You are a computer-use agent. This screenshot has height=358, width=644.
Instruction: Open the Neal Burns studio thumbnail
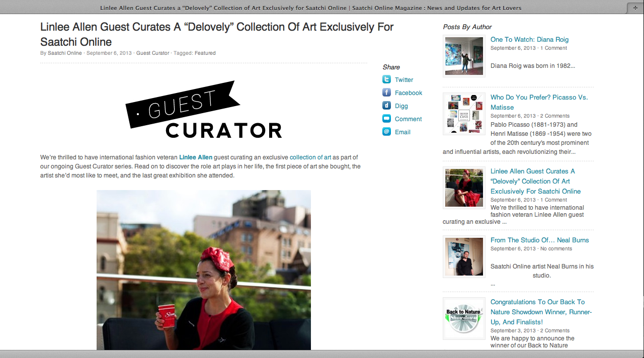[x=464, y=257]
